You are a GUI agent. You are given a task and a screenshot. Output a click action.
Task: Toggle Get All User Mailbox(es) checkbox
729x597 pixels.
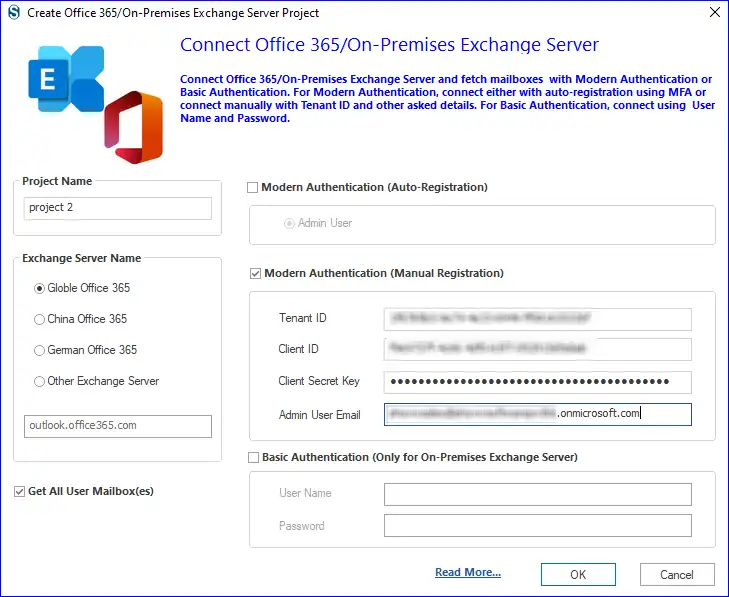coord(19,491)
